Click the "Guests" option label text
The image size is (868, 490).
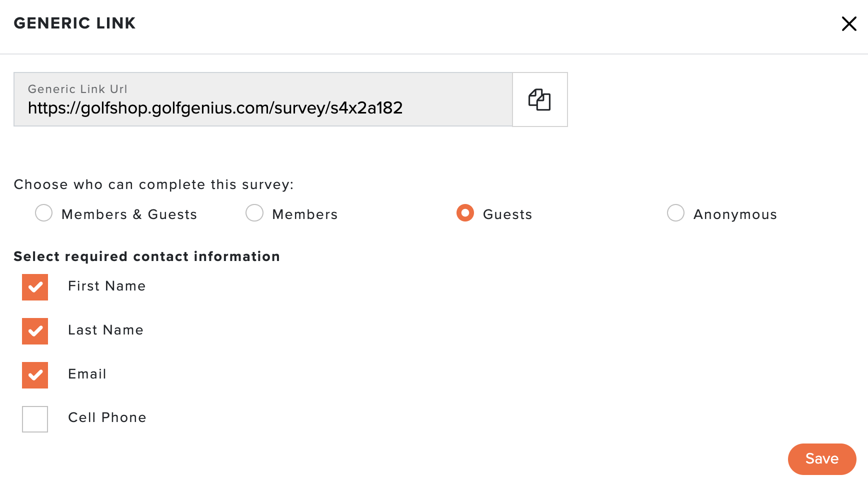[x=507, y=214]
